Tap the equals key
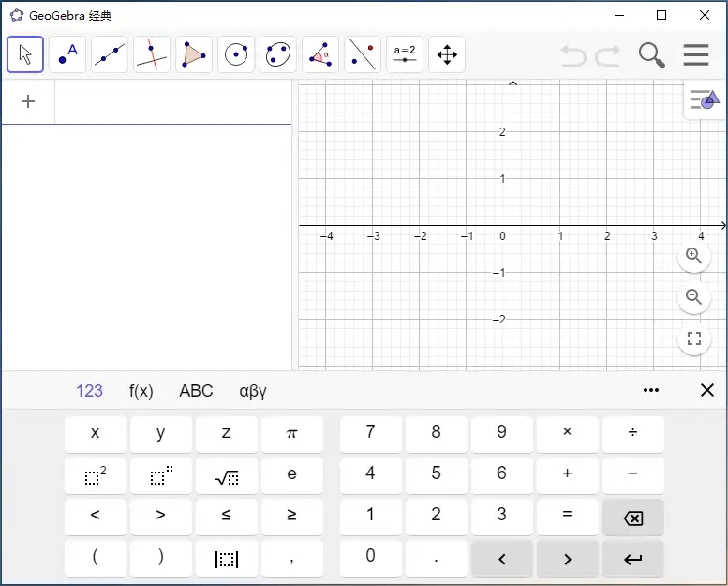 pyautogui.click(x=568, y=517)
